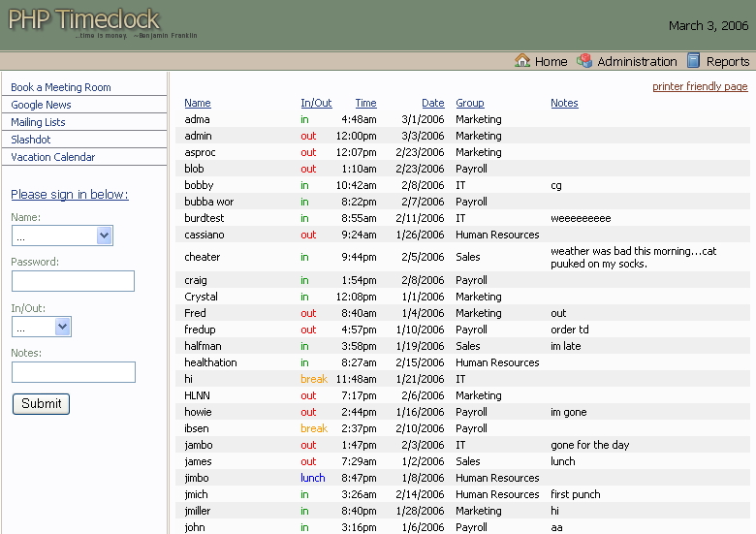The width and height of the screenshot is (756, 534).
Task: Sort by the Group column header
Action: coord(469,103)
